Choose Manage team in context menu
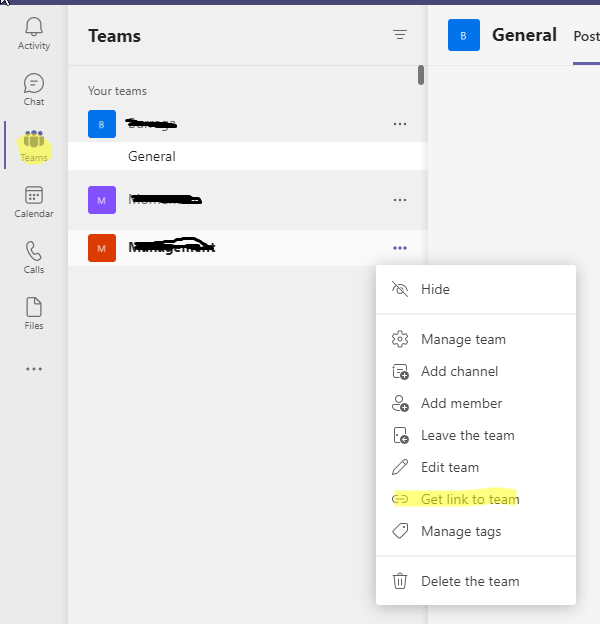The width and height of the screenshot is (600, 624). coord(476,339)
